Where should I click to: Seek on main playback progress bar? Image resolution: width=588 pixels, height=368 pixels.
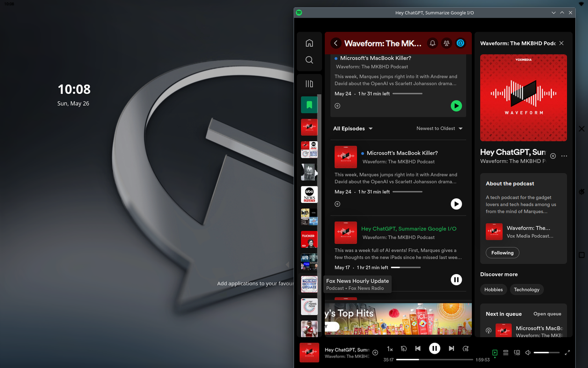pyautogui.click(x=435, y=360)
